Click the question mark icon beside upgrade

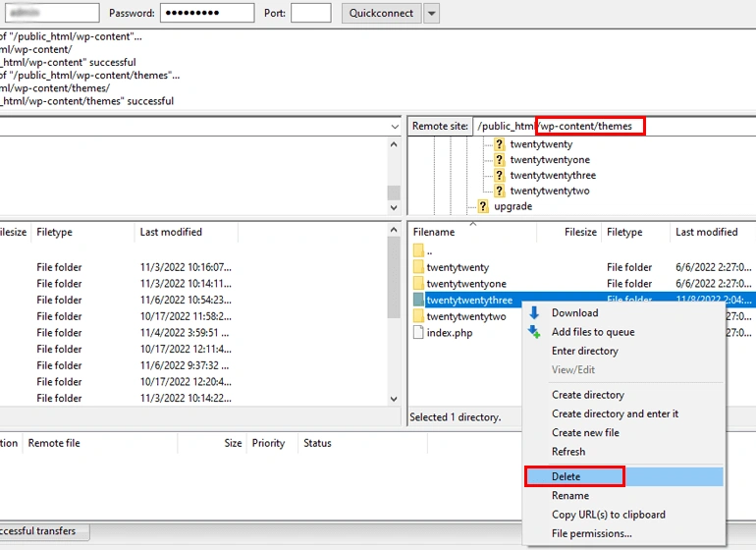[483, 206]
